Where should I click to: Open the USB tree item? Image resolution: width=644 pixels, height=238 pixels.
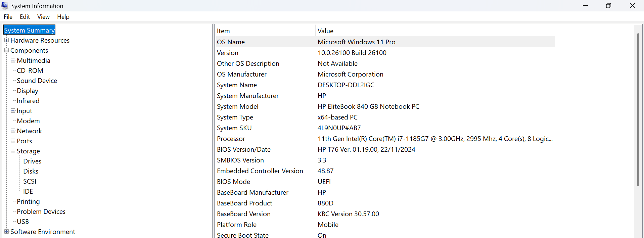[23, 222]
